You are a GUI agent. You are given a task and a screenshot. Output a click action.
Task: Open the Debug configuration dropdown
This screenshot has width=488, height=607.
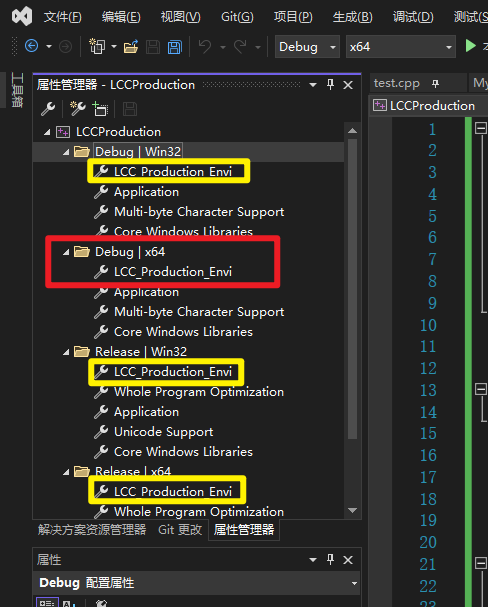pos(307,47)
